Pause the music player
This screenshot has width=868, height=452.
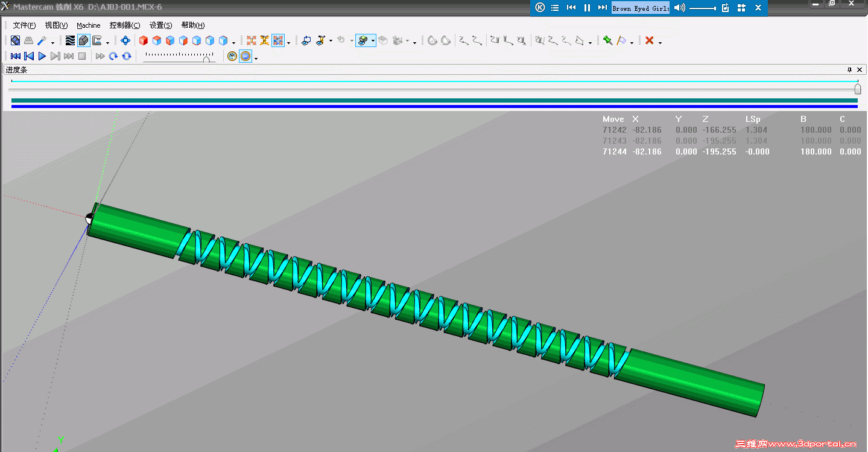point(587,8)
